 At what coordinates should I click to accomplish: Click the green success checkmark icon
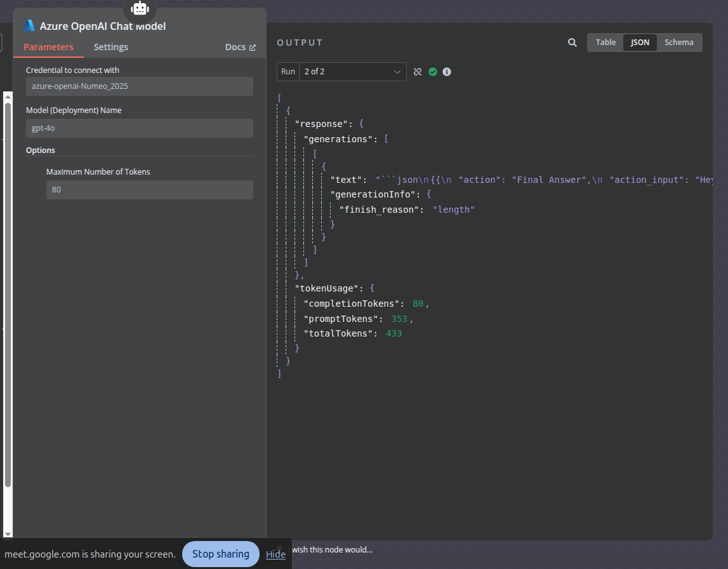click(432, 72)
